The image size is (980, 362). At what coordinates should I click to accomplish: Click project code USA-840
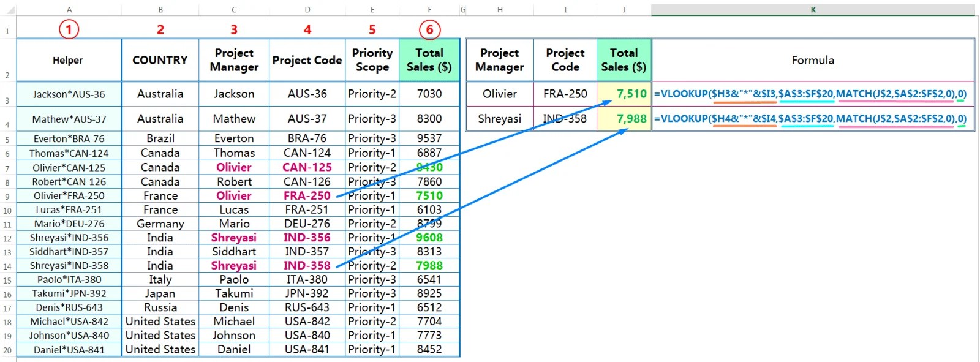coord(307,336)
